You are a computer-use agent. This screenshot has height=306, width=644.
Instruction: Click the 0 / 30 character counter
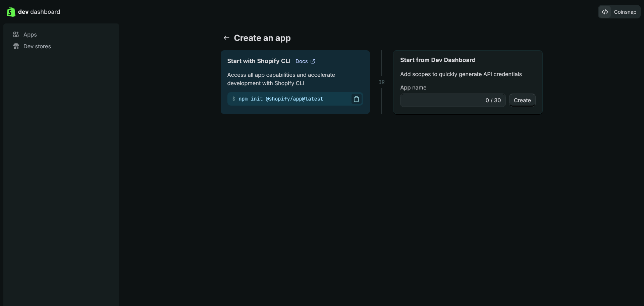pyautogui.click(x=493, y=100)
